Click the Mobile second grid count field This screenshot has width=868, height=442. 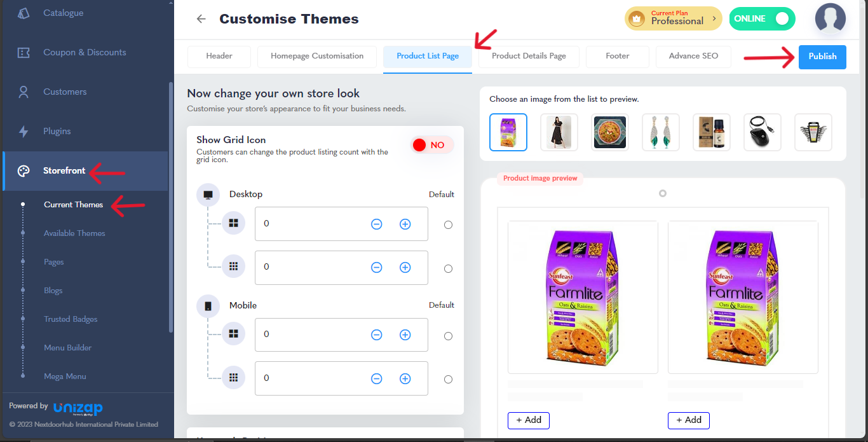341,378
